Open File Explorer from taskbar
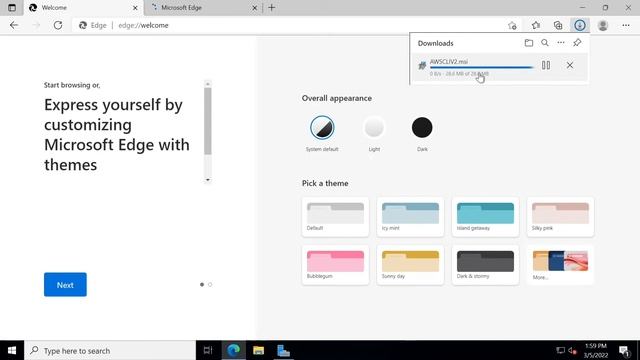640x360 pixels. (x=258, y=350)
